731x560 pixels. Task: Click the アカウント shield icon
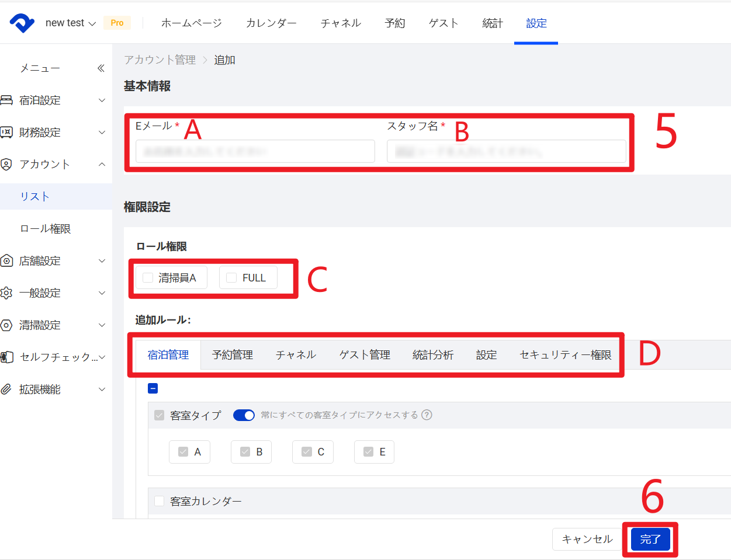(x=6, y=165)
